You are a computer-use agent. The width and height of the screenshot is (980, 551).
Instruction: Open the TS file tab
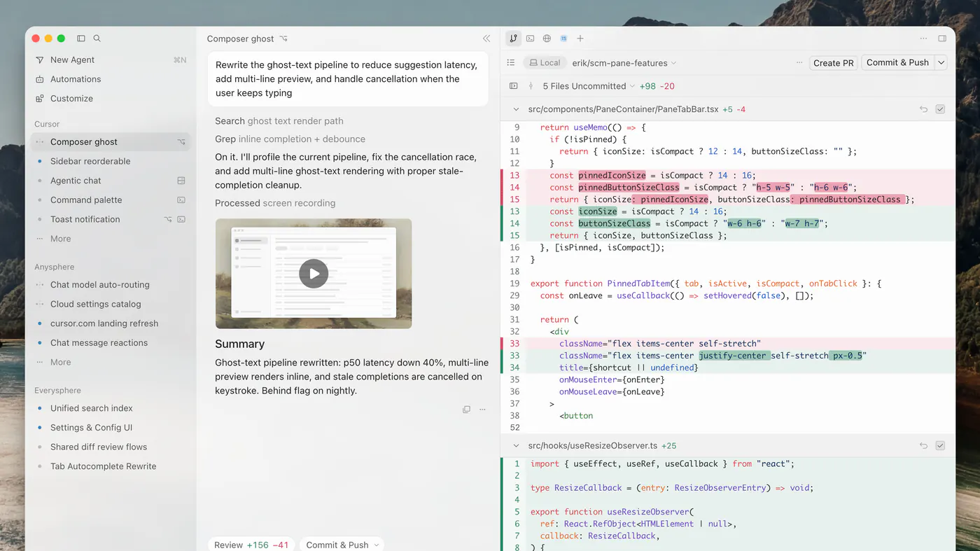coord(563,39)
